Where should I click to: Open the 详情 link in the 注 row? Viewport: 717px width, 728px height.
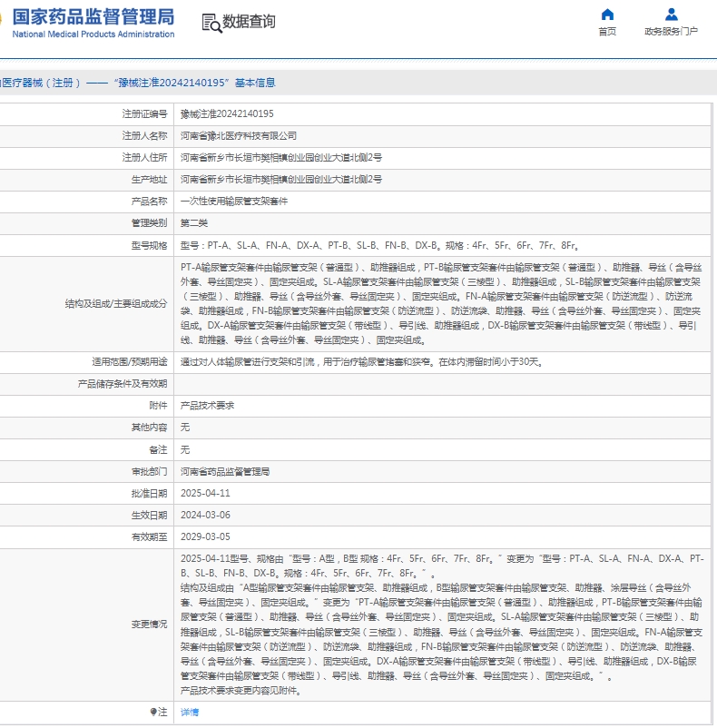click(190, 713)
